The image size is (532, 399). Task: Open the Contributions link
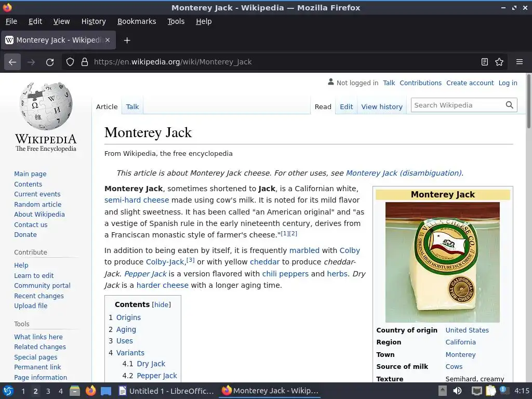tap(420, 83)
